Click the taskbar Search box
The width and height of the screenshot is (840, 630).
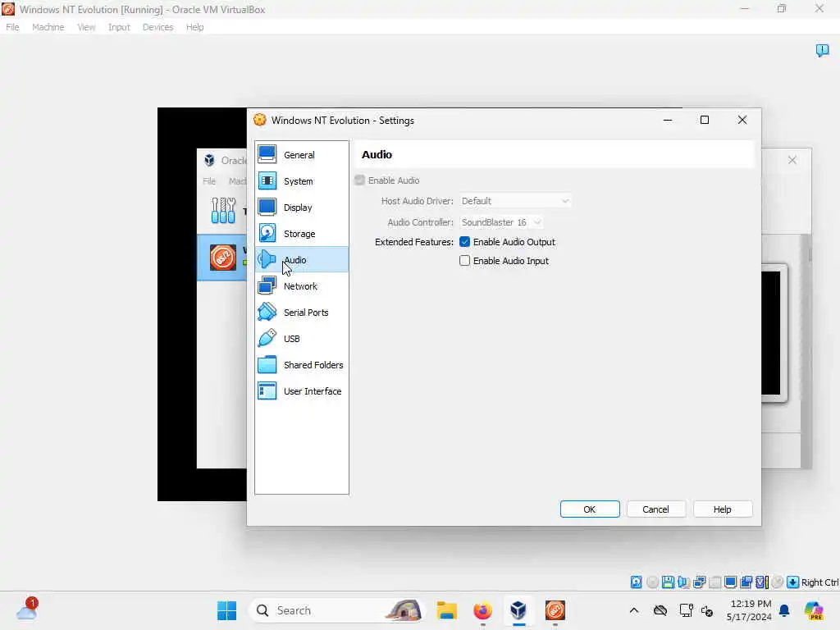(x=336, y=610)
